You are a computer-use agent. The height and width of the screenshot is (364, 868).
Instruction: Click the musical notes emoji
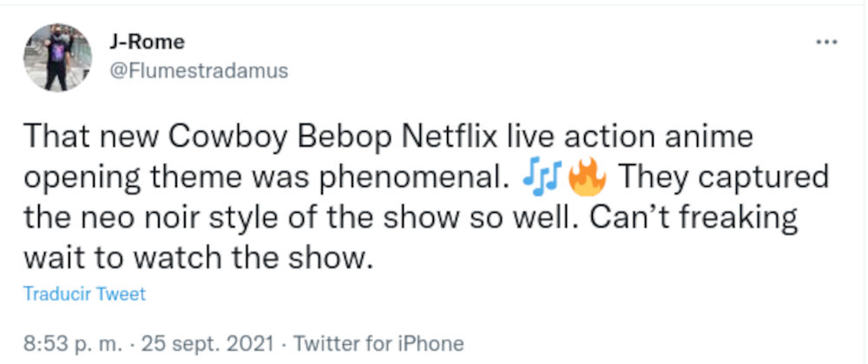click(541, 177)
